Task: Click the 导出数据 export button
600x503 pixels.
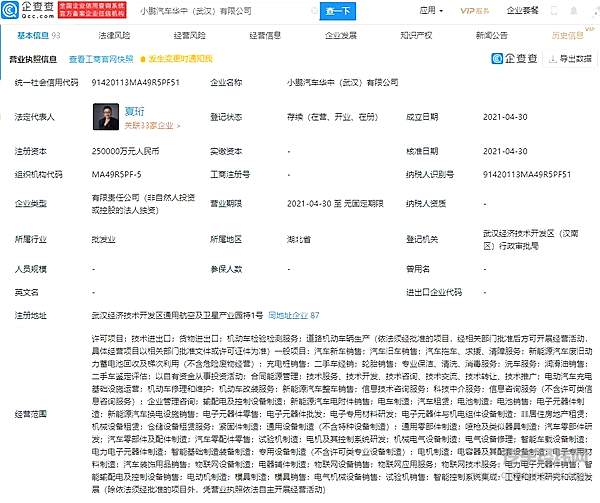Action: tap(570, 59)
